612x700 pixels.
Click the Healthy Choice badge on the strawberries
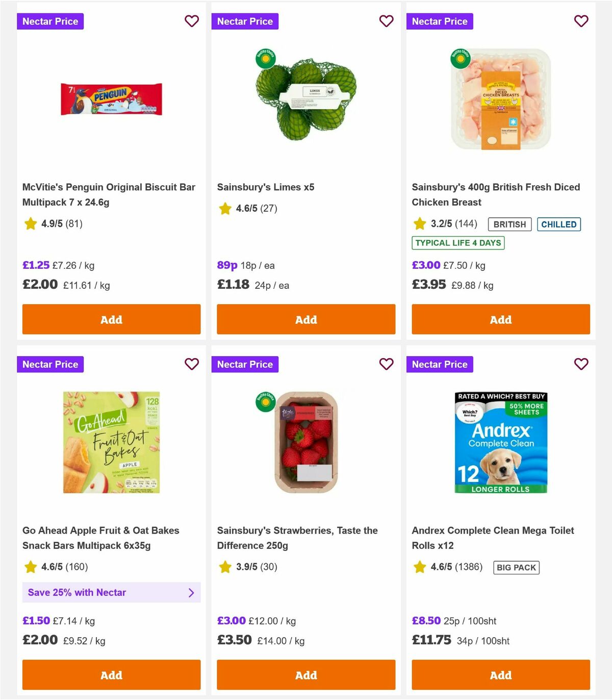266,402
